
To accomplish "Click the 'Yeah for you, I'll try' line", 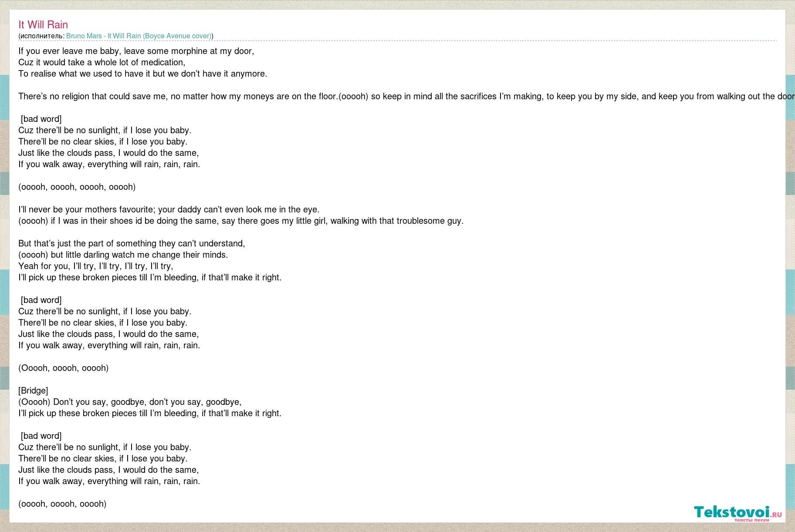I will (96, 266).
